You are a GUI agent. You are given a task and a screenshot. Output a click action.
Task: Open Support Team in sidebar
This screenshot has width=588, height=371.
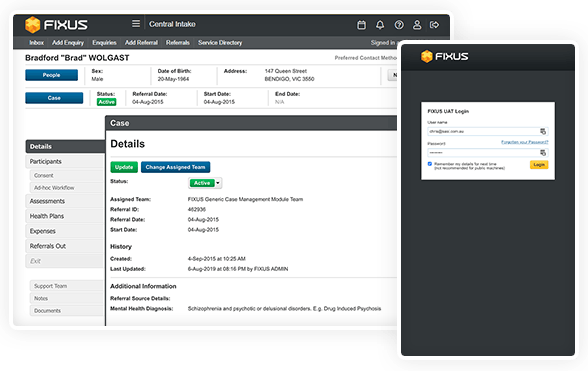tap(67, 286)
